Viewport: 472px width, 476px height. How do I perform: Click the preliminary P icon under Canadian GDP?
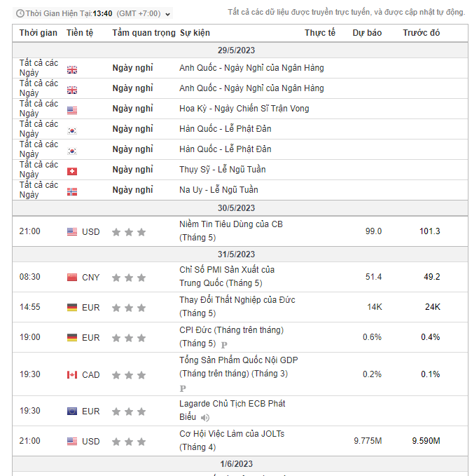click(x=183, y=388)
